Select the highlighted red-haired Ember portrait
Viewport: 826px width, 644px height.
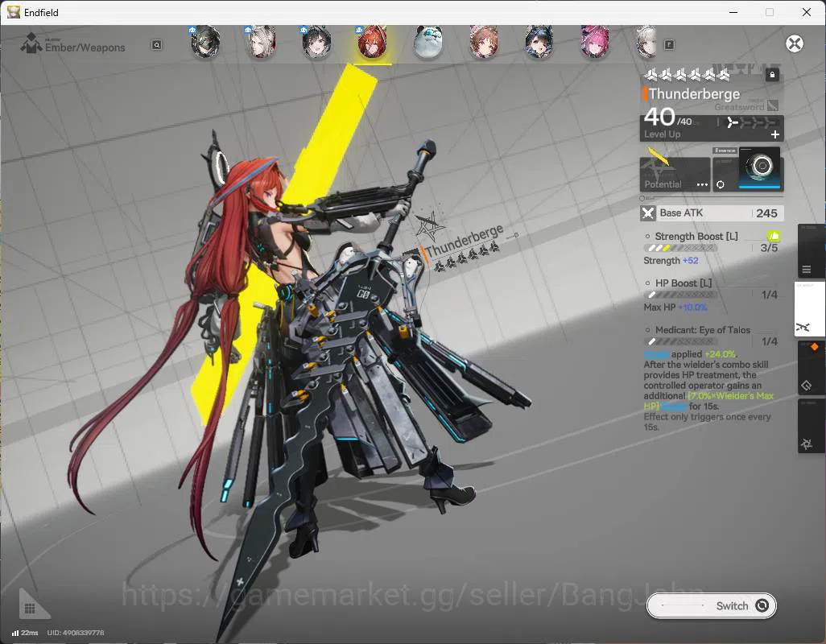[x=373, y=42]
